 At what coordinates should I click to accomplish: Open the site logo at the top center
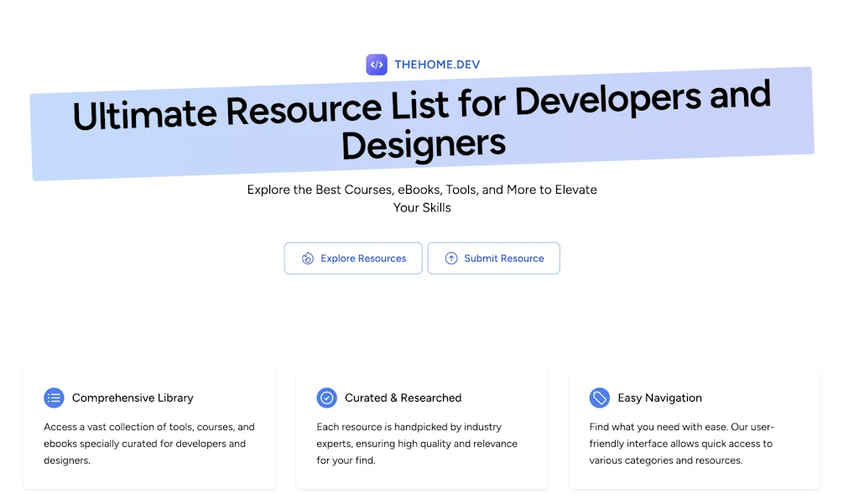422,64
